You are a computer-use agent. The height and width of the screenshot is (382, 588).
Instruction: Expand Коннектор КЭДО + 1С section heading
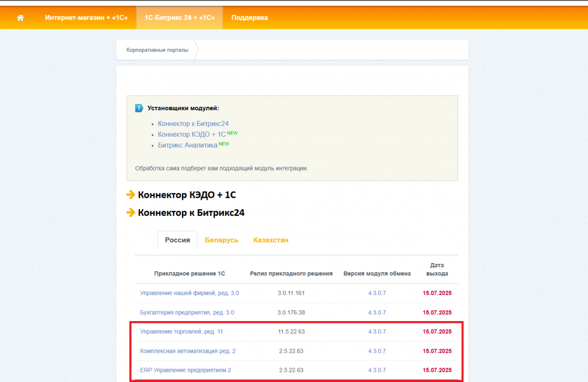point(187,195)
